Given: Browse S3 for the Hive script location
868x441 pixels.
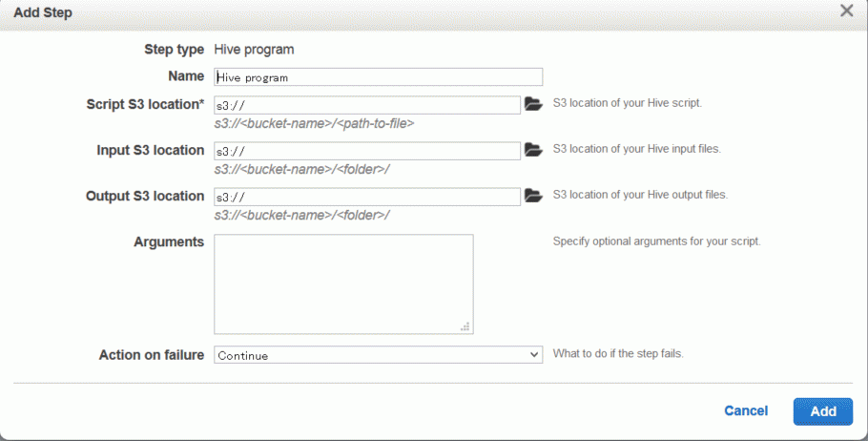Looking at the screenshot, I should coord(533,104).
